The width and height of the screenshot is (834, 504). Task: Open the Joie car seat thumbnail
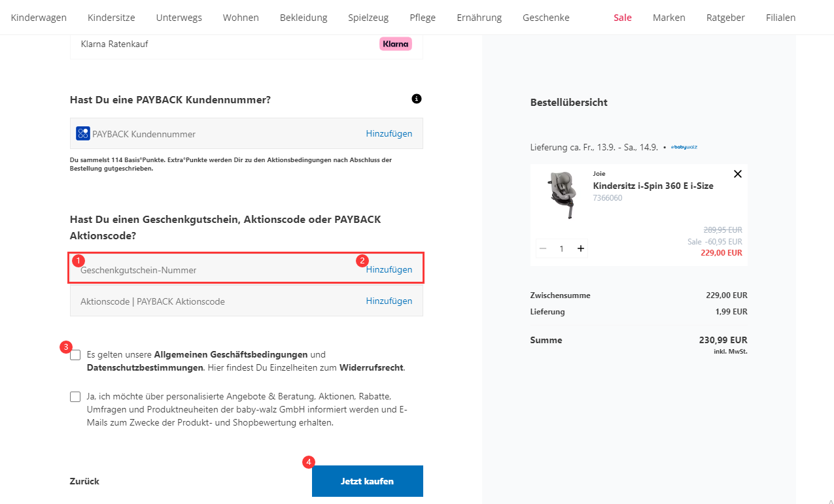pyautogui.click(x=562, y=195)
